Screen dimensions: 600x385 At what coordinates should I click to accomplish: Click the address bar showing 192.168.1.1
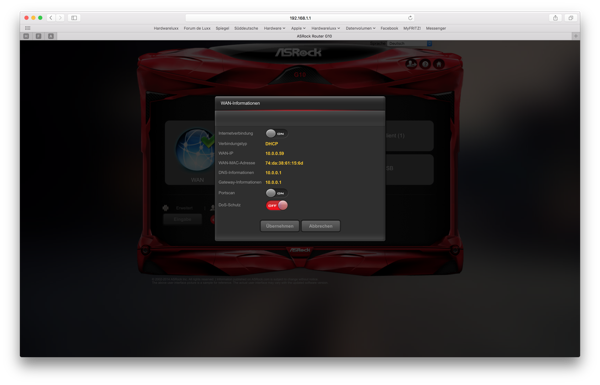pos(300,18)
